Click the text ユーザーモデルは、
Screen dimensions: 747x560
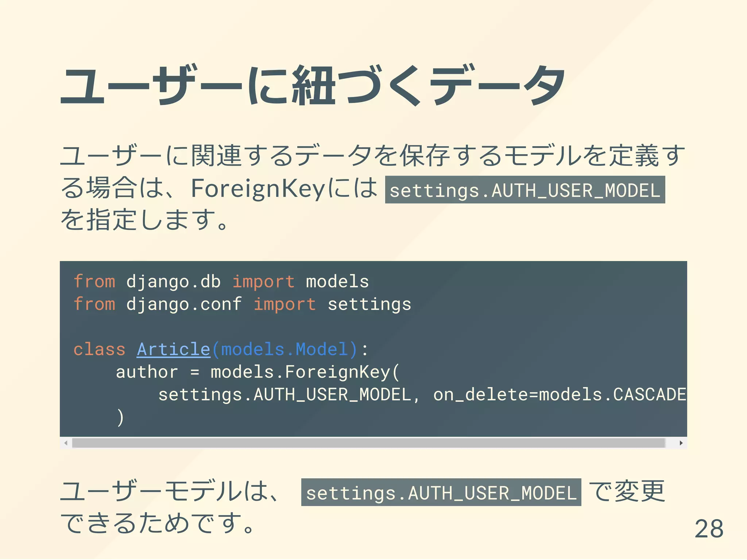pyautogui.click(x=170, y=491)
